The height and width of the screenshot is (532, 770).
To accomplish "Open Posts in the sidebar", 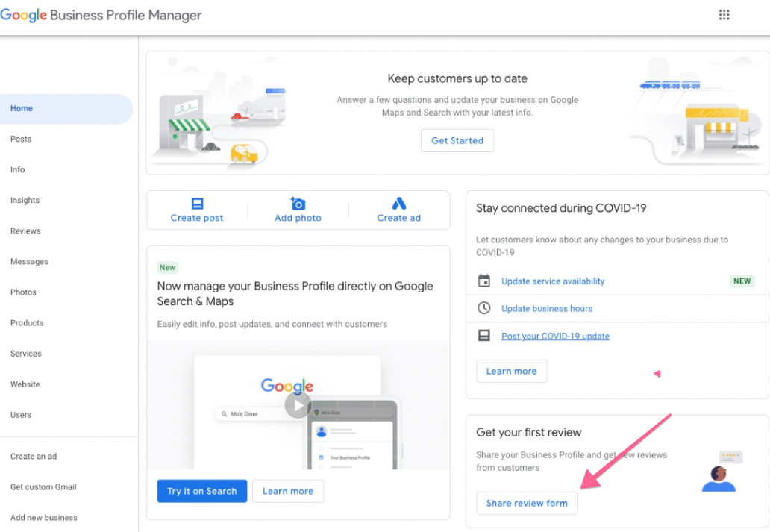I will click(x=21, y=139).
